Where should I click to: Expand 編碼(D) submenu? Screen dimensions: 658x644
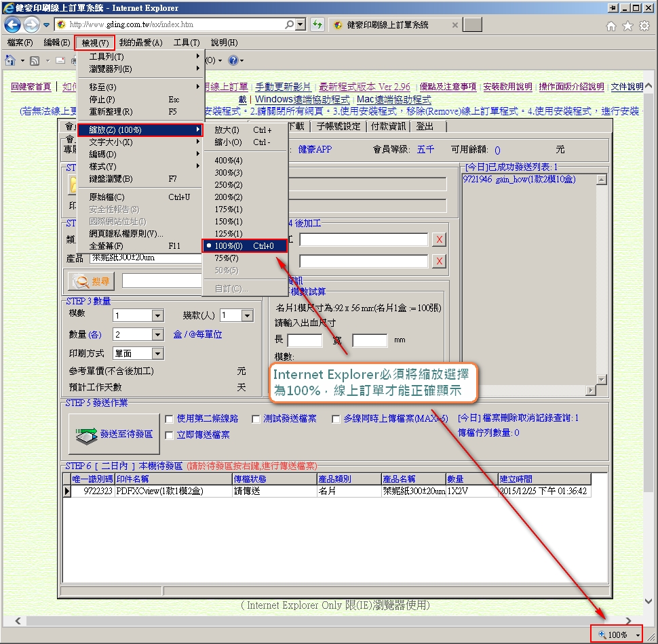pos(140,155)
